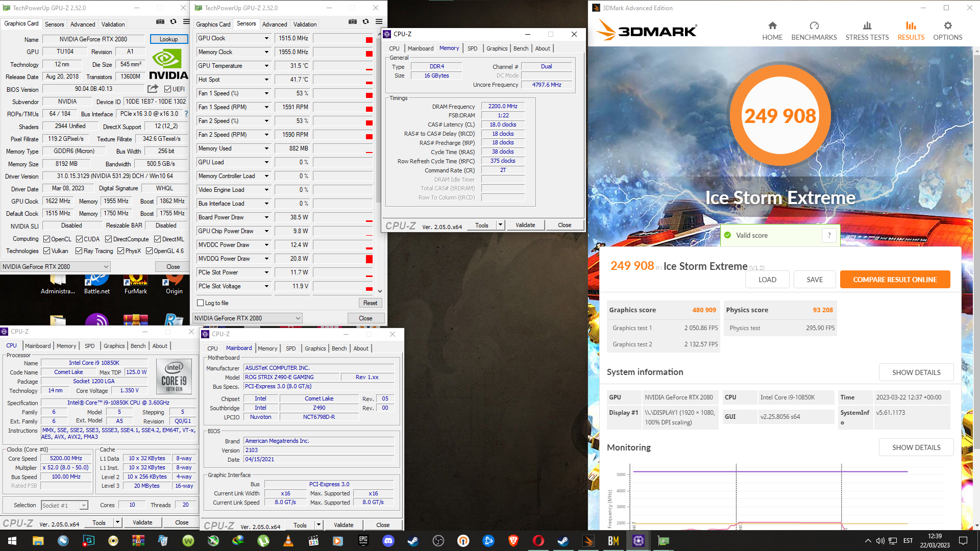Enable the Log to file checkbox
The height and width of the screenshot is (551, 980).
[201, 303]
